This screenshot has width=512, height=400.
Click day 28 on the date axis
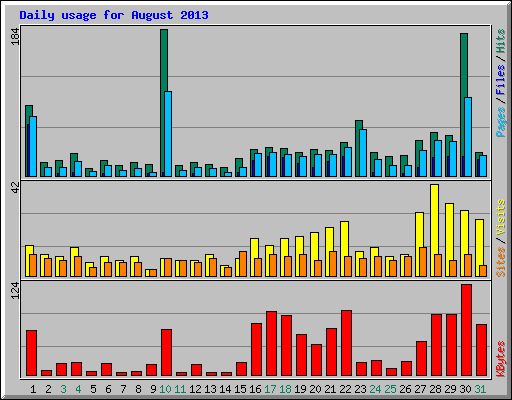pyautogui.click(x=435, y=389)
